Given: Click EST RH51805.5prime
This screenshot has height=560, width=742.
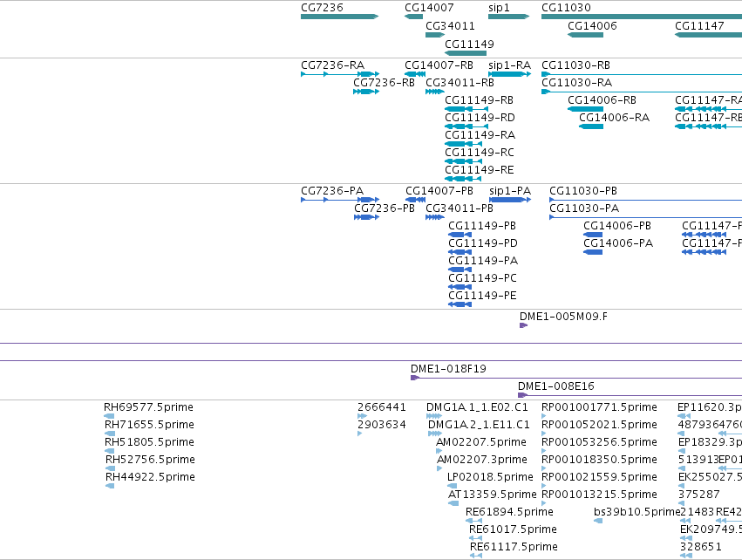Looking at the screenshot, I should coord(110,451).
